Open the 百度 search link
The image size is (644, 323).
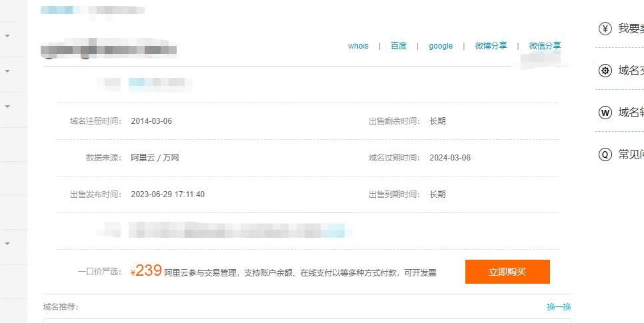pos(399,46)
